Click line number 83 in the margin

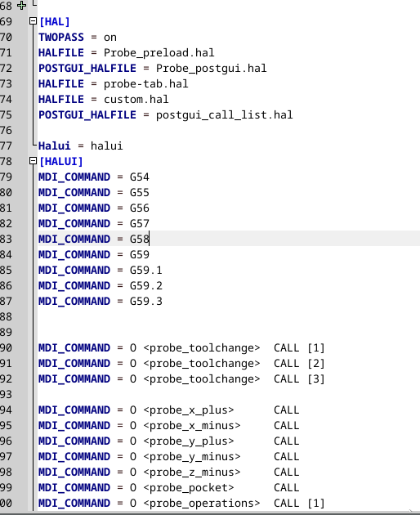pos(7,239)
